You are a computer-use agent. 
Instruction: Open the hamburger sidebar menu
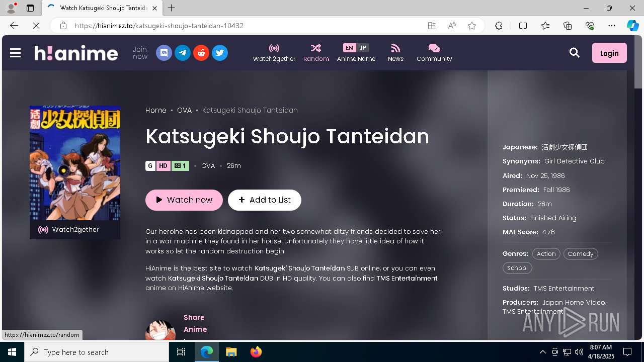[x=15, y=53]
